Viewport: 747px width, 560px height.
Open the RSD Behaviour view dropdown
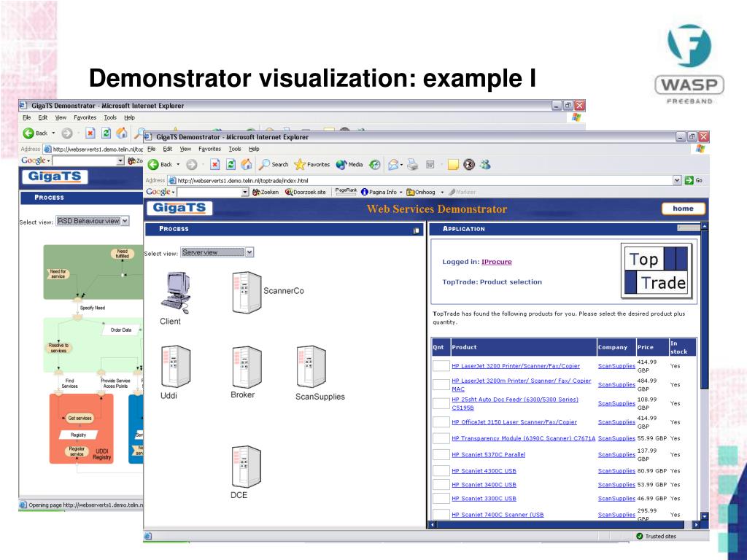125,221
